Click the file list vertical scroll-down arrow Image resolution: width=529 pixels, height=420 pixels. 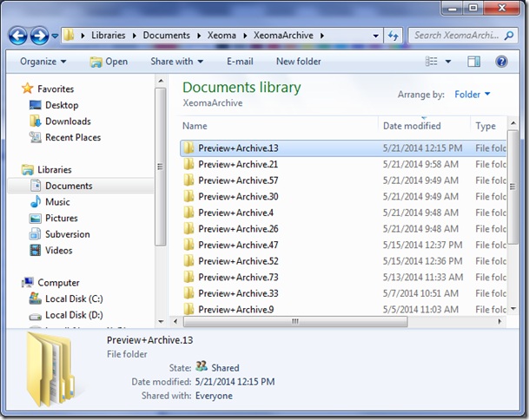(x=513, y=308)
